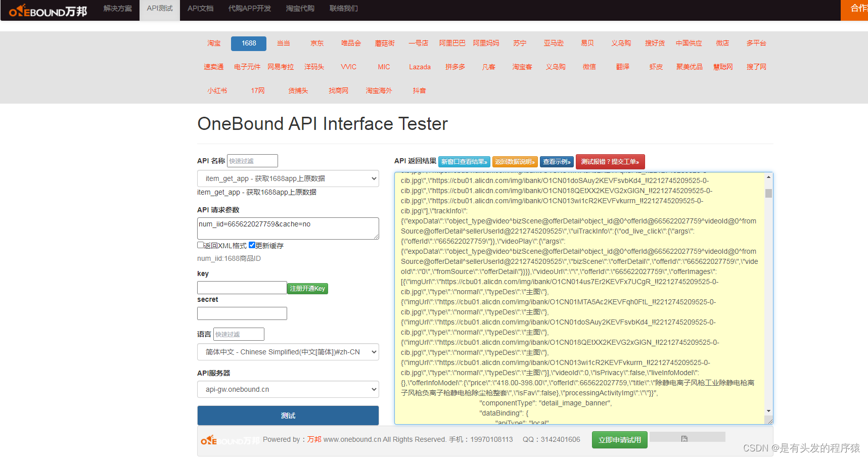Toggle the 更新缓存 checkbox
Viewport: 868px width, 458px height.
point(252,245)
